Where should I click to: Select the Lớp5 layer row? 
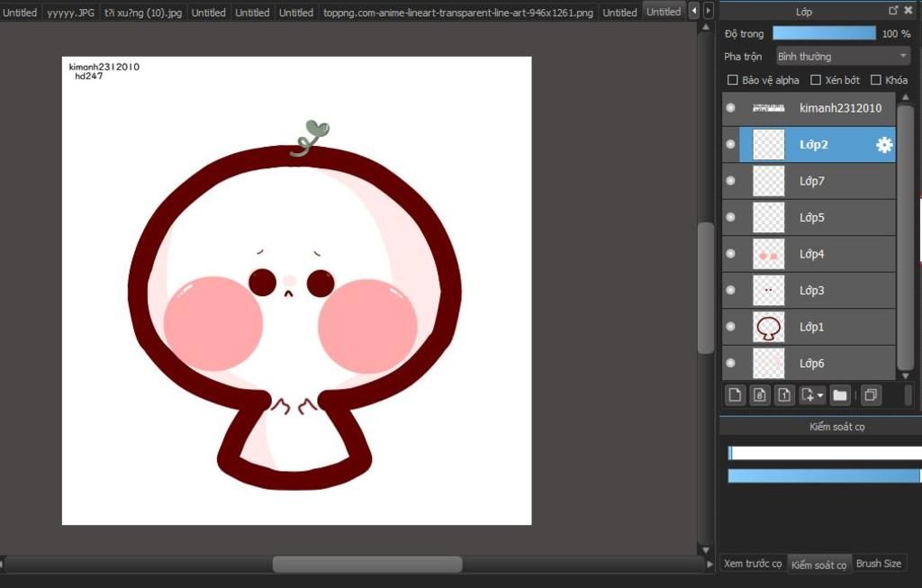coord(809,218)
